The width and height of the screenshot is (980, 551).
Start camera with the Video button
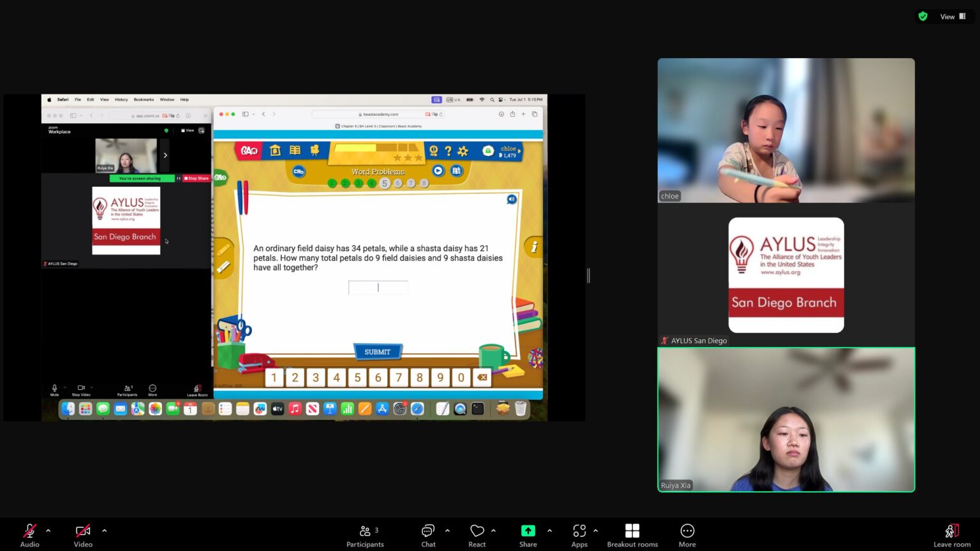83,534
